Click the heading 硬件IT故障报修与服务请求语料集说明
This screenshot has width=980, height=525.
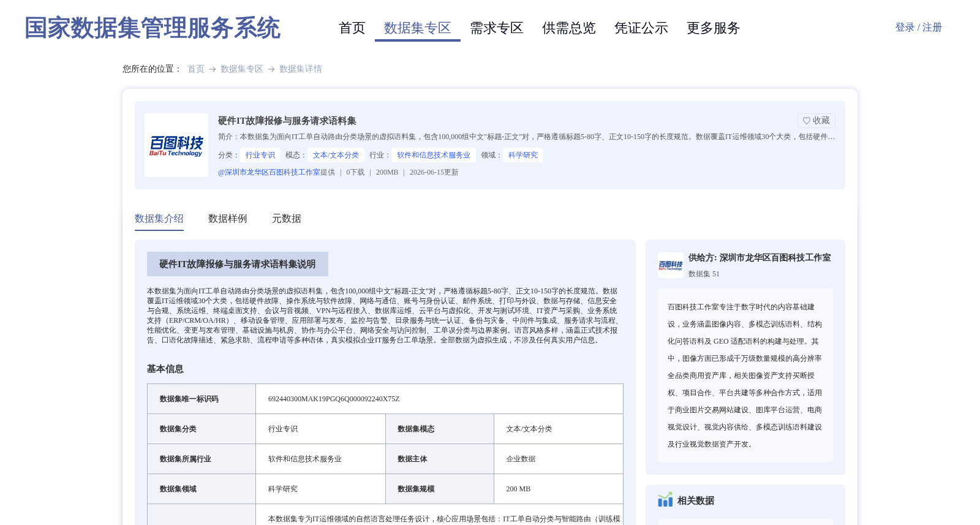[x=238, y=264]
